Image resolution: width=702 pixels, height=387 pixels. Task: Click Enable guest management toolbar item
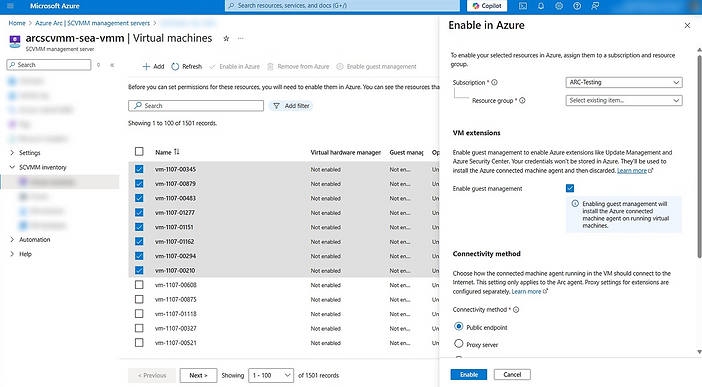(x=377, y=66)
